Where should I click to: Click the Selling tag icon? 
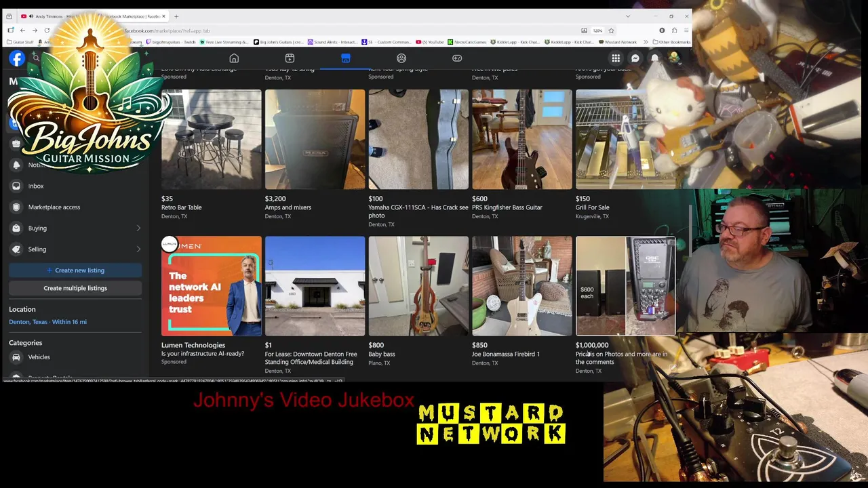click(16, 249)
